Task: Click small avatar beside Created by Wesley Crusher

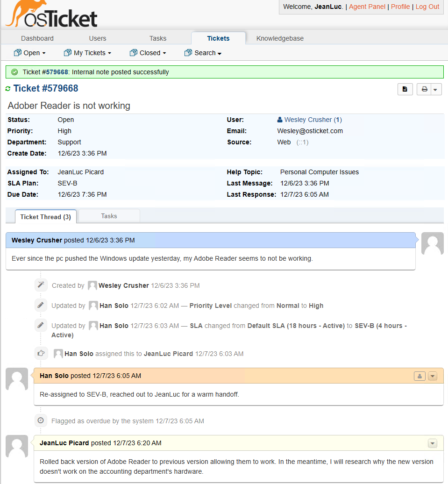Action: pyautogui.click(x=92, y=285)
